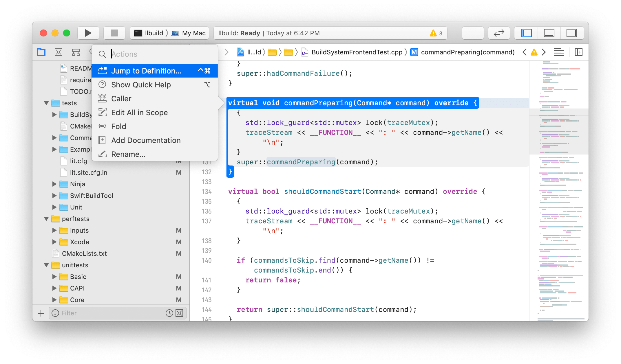This screenshot has width=621, height=364.
Task: Collapse the tests folder
Action: (47, 103)
